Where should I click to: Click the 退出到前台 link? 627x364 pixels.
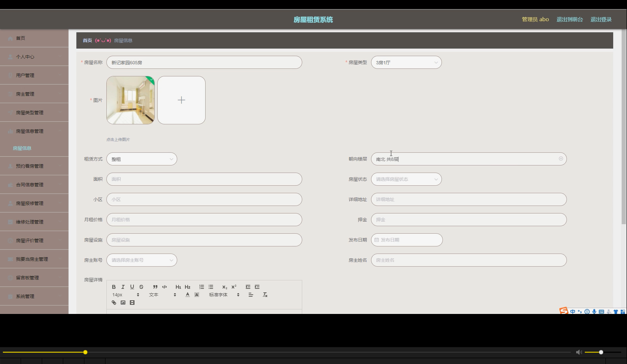(570, 19)
